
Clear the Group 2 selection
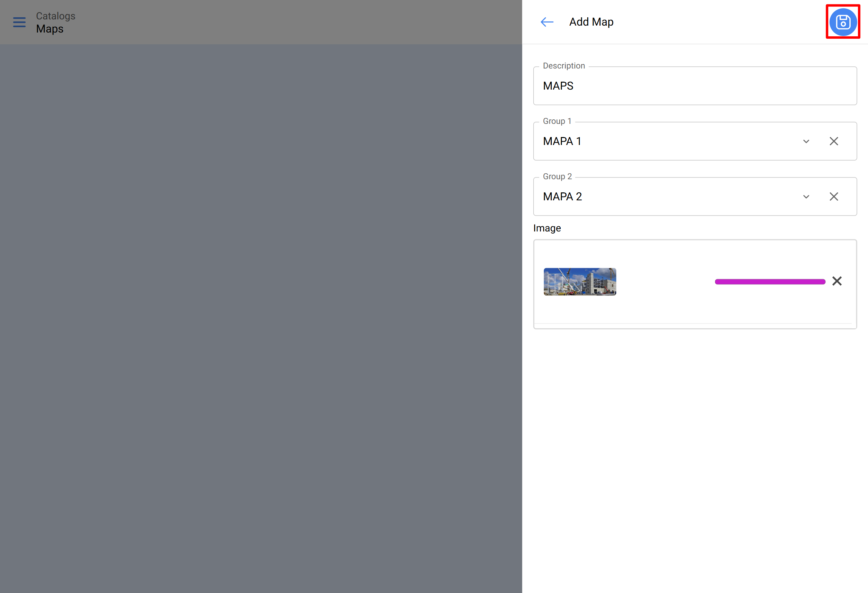pyautogui.click(x=834, y=197)
